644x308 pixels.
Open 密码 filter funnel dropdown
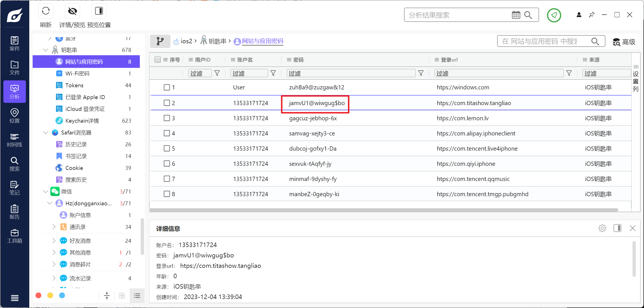pyautogui.click(x=421, y=73)
